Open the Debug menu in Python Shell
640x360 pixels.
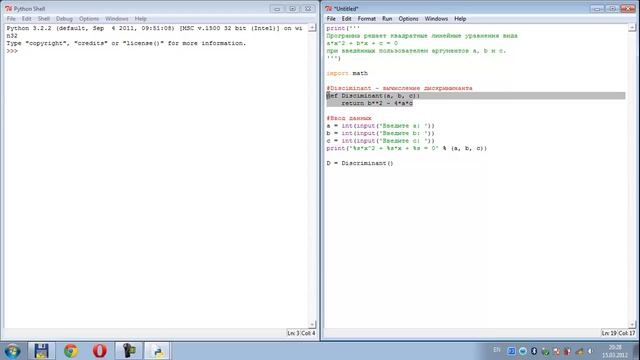pos(64,19)
